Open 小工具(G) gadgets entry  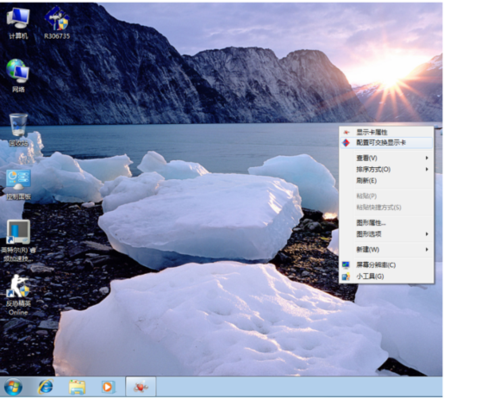pos(386,276)
